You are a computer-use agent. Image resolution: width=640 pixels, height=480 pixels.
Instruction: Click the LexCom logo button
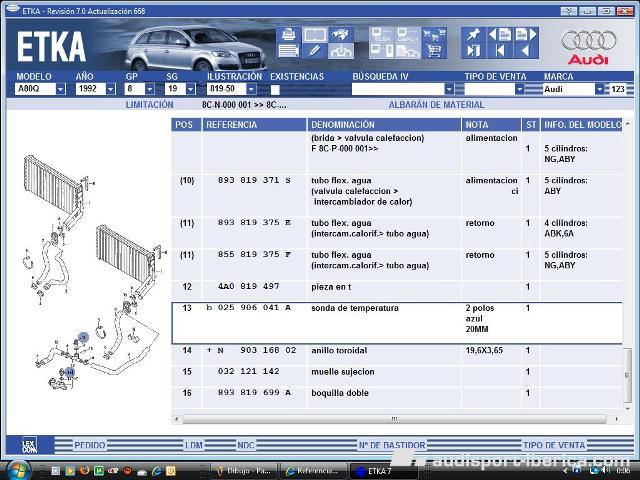coord(29,445)
